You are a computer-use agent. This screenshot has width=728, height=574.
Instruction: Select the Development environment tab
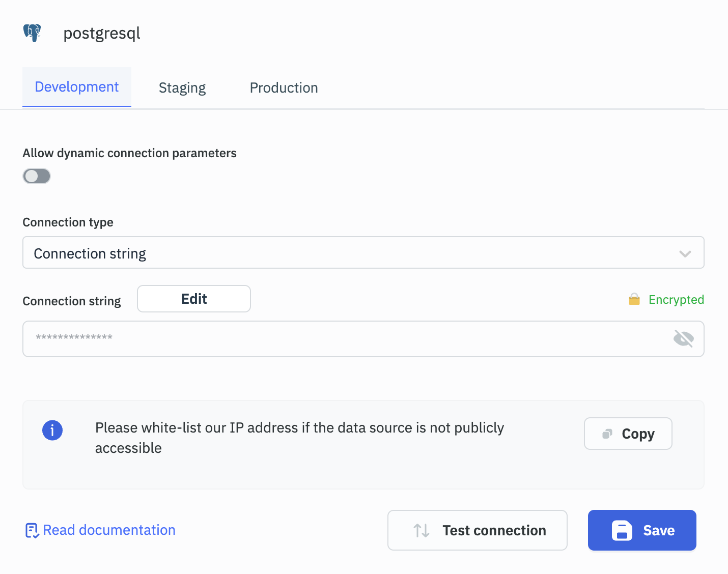coord(77,87)
